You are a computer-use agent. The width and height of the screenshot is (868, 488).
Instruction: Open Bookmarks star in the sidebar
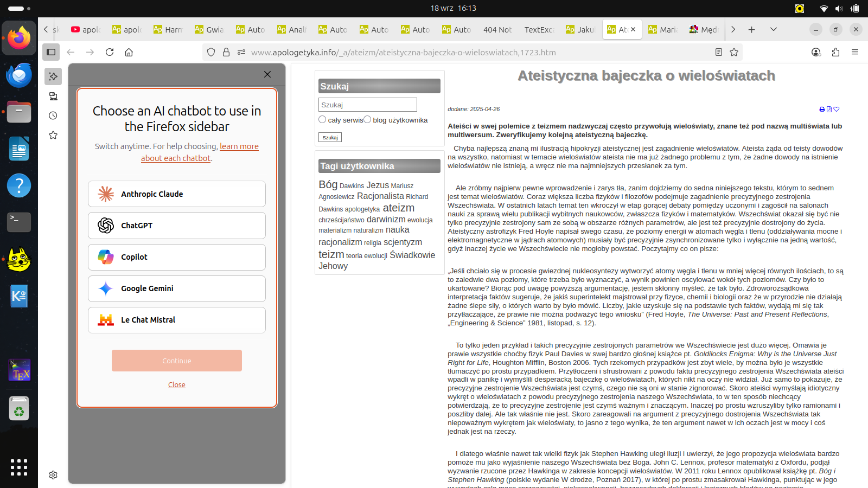[x=53, y=135]
